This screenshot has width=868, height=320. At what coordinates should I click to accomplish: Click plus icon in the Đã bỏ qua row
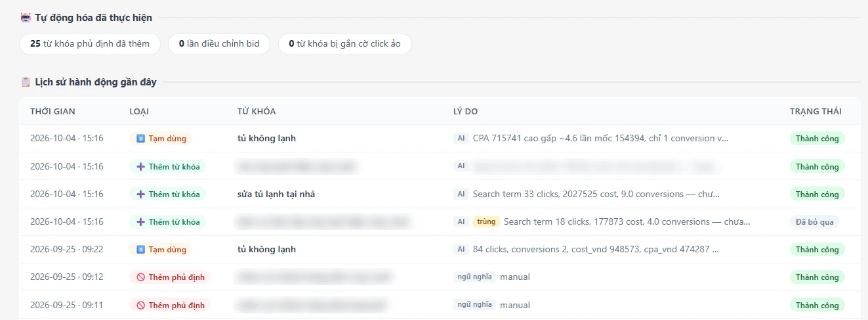point(140,222)
